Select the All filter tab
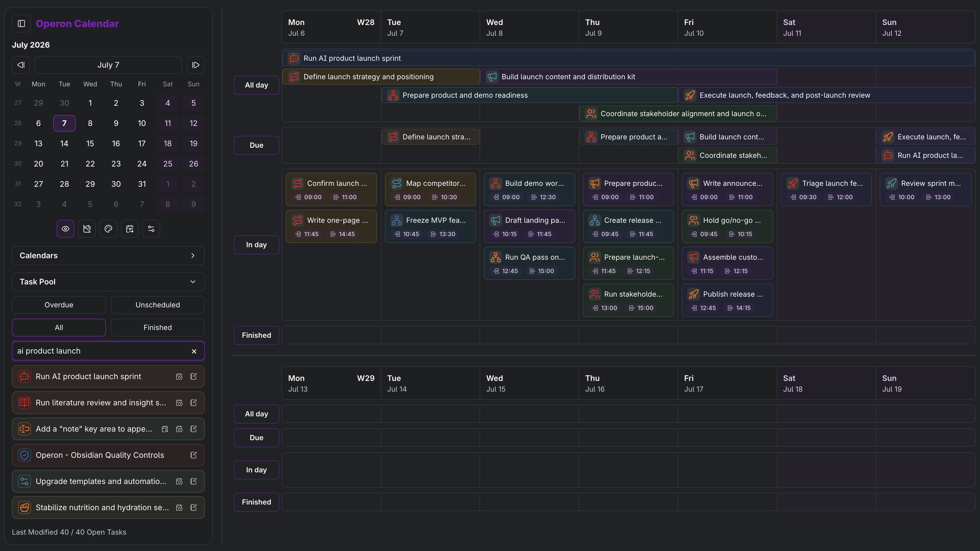Screen dimensions: 980x551 59,328
